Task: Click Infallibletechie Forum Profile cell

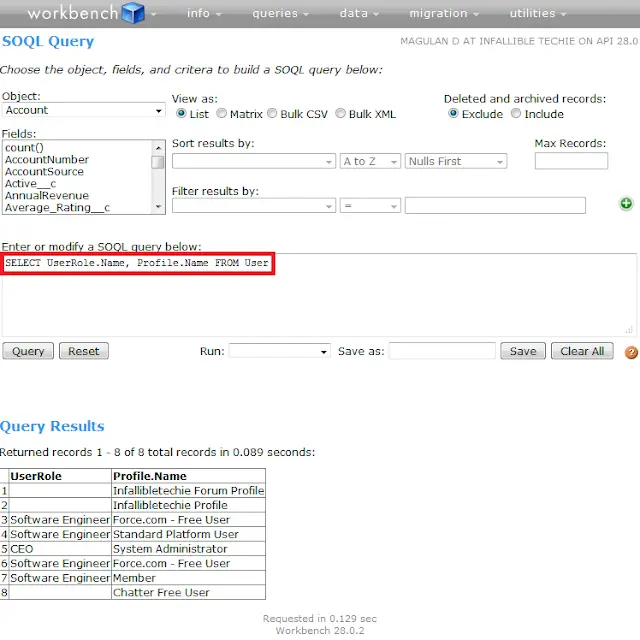Action: click(x=189, y=491)
